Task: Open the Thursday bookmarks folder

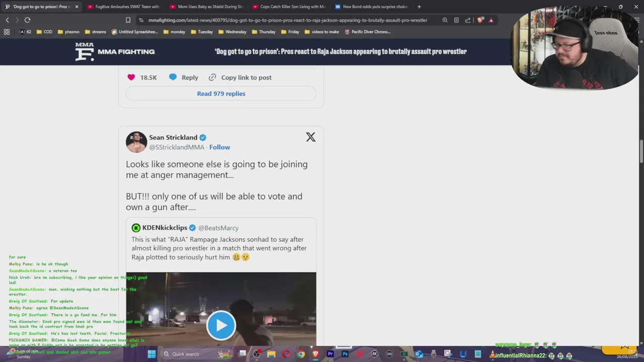Action: (263, 32)
